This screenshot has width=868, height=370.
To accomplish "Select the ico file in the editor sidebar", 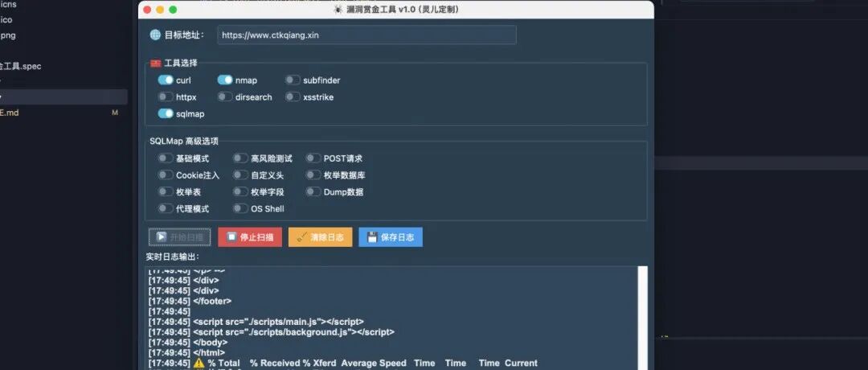I will click(x=6, y=20).
